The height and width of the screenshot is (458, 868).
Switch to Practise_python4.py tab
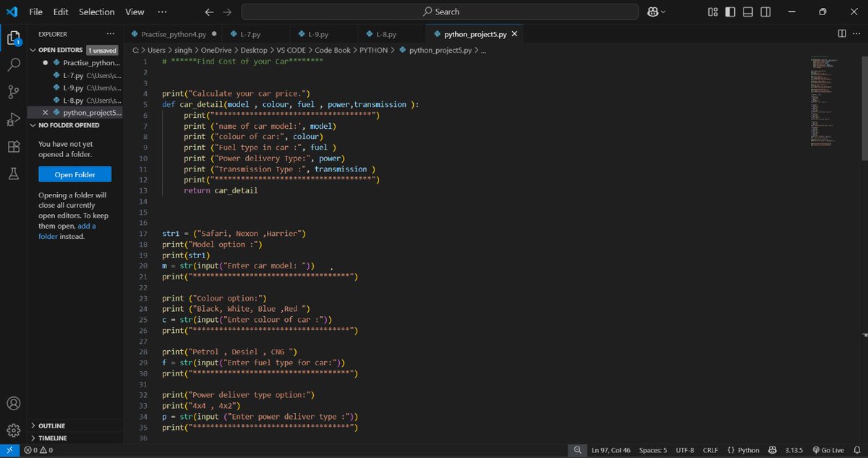[x=172, y=34]
